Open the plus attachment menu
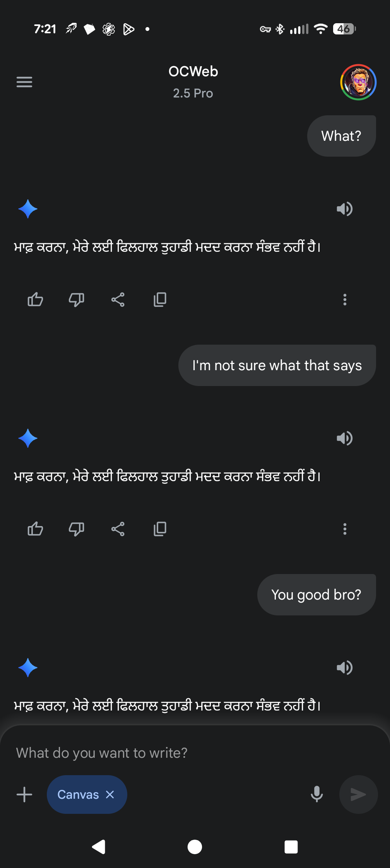Screen dimensions: 390x868 point(24,795)
